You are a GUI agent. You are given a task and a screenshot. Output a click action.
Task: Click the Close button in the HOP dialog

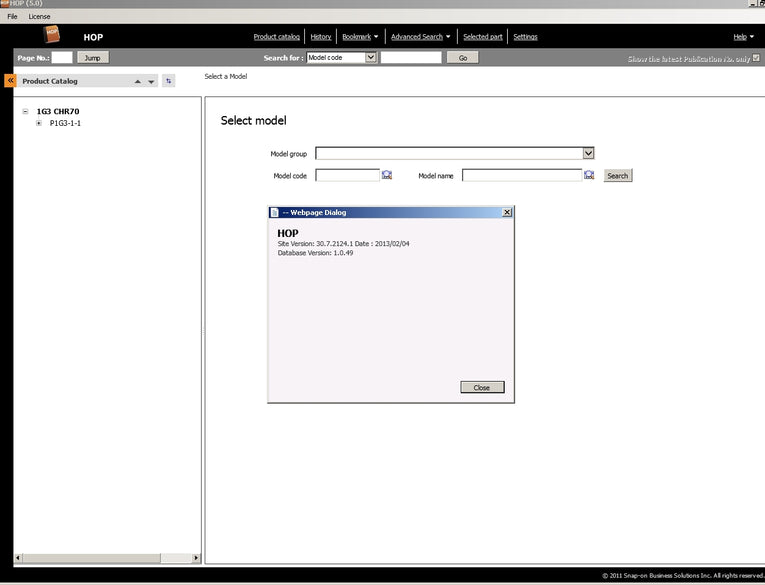(482, 387)
